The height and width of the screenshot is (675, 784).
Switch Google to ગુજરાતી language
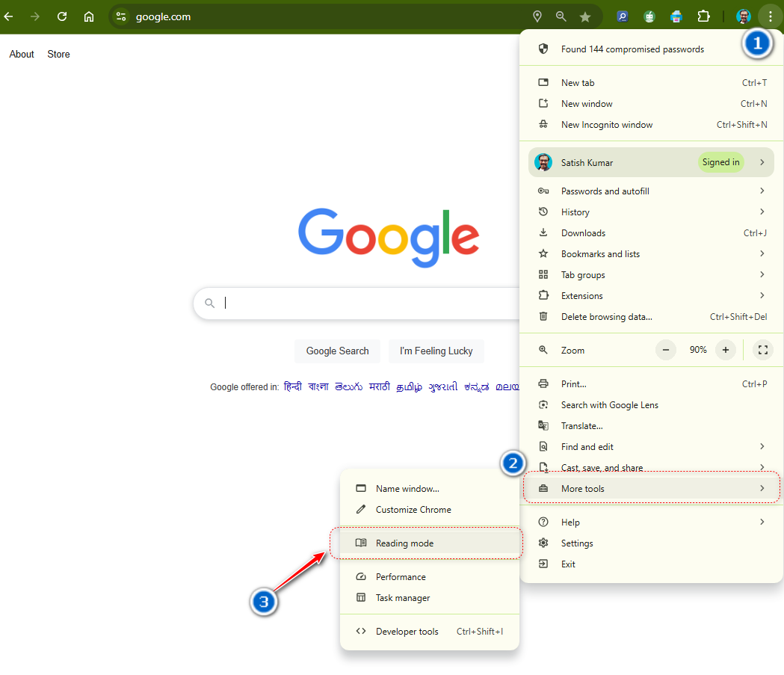coord(443,386)
